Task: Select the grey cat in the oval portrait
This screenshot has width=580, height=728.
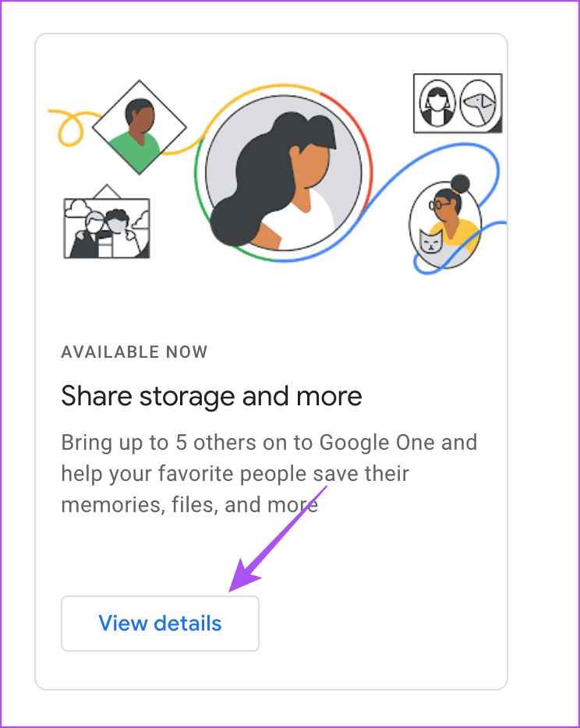Action: click(x=430, y=242)
